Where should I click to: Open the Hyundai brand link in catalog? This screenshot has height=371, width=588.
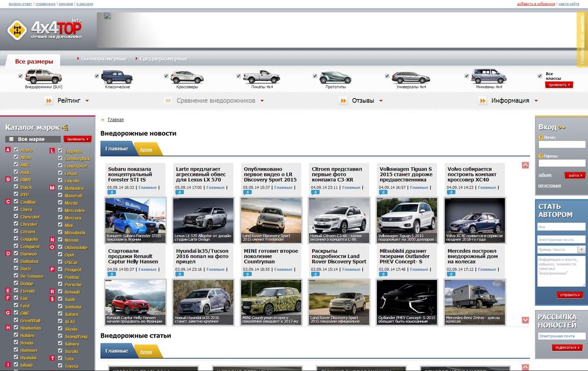coord(28,357)
